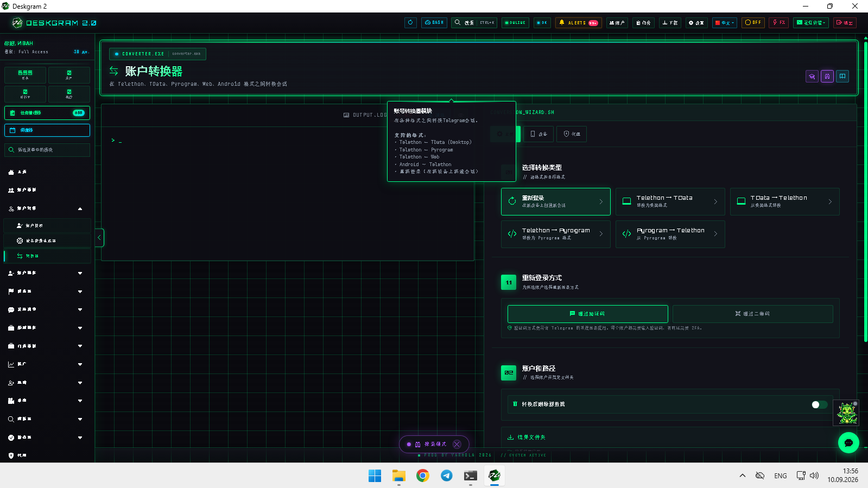The height and width of the screenshot is (488, 868).
Task: Select the Telethon → TData conversion card
Action: pos(670,201)
